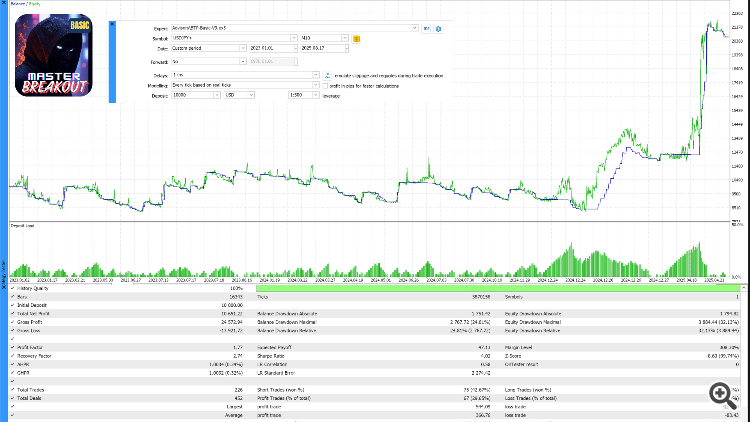The height and width of the screenshot is (422, 750).
Task: Open the expert file browse icon
Action: pyautogui.click(x=426, y=29)
